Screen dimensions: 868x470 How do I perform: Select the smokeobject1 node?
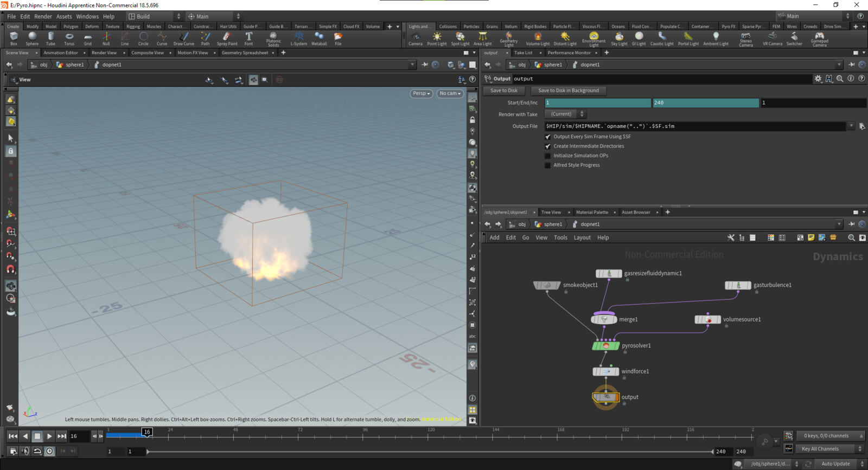[x=547, y=285]
